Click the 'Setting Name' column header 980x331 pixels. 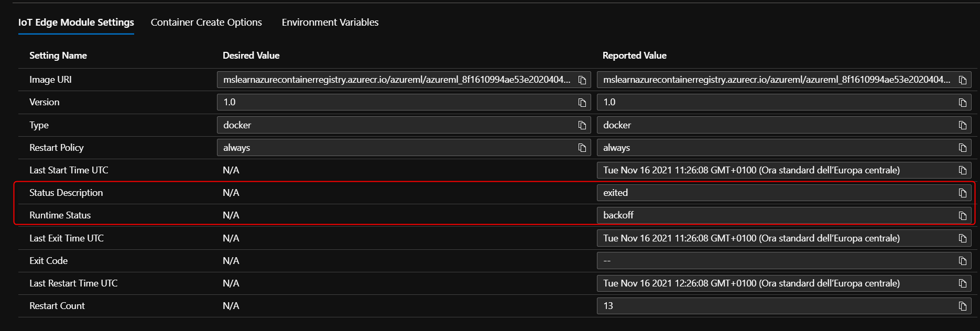coord(58,56)
